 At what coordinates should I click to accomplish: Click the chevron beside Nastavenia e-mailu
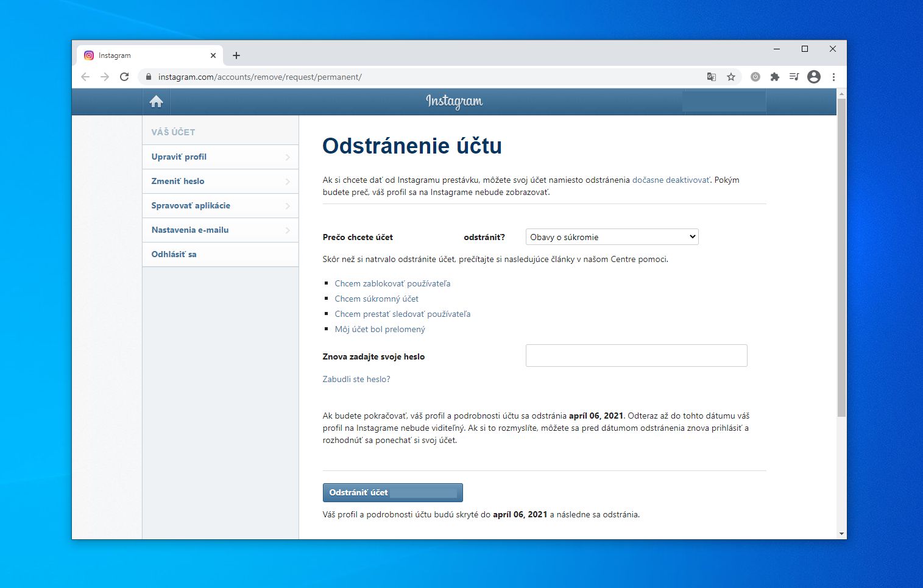pyautogui.click(x=288, y=230)
